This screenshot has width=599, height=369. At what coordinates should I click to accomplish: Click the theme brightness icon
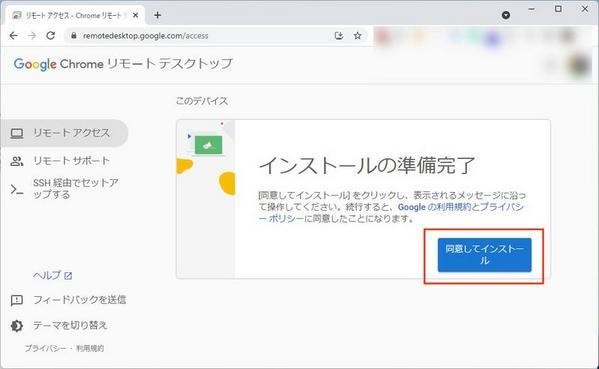coord(17,326)
